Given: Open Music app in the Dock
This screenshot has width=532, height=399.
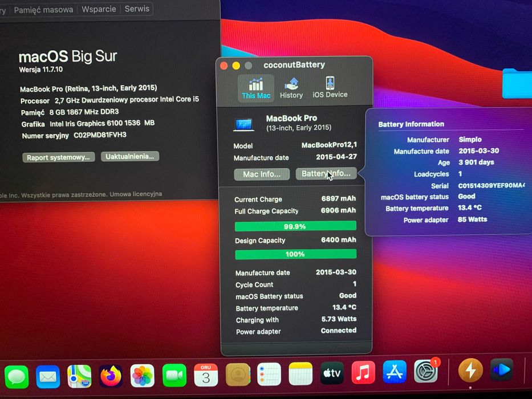Looking at the screenshot, I should (x=363, y=372).
